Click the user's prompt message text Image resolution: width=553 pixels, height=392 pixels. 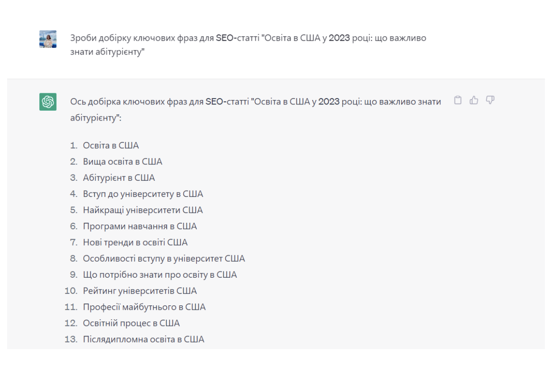pyautogui.click(x=248, y=45)
